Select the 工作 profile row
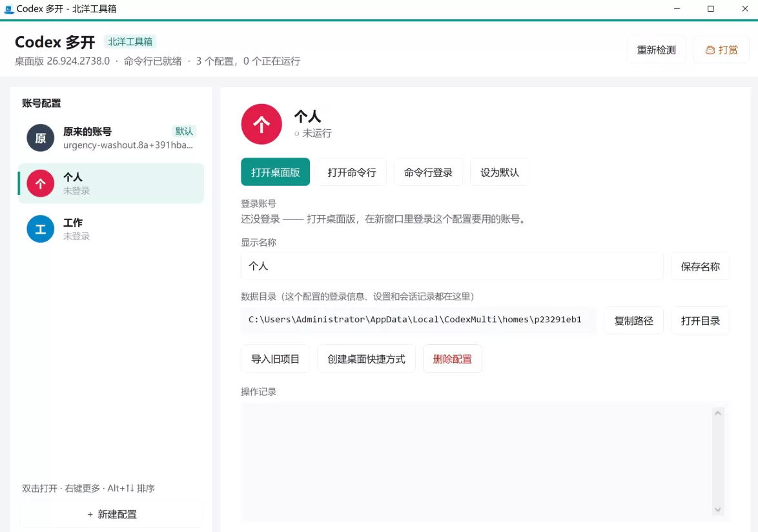 [110, 229]
